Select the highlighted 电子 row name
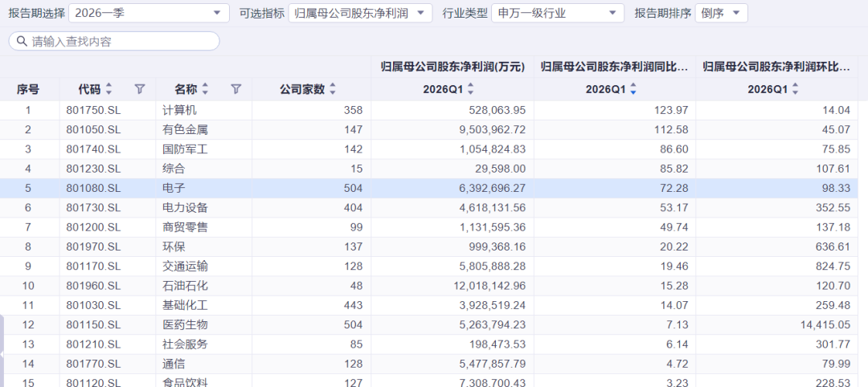Image resolution: width=868 pixels, height=387 pixels. click(174, 189)
